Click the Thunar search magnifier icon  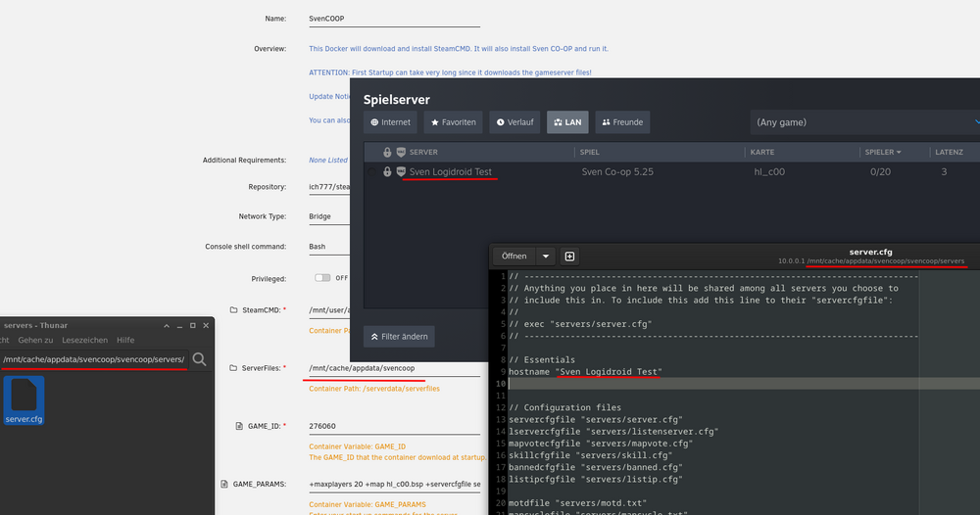(199, 359)
